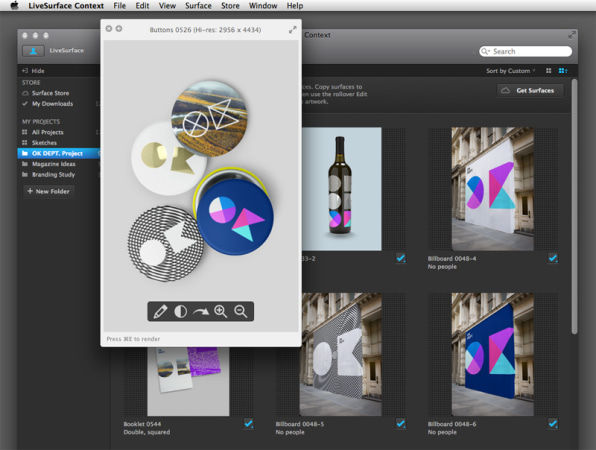Click the Get Surfaces button
596x450 pixels.
click(530, 90)
